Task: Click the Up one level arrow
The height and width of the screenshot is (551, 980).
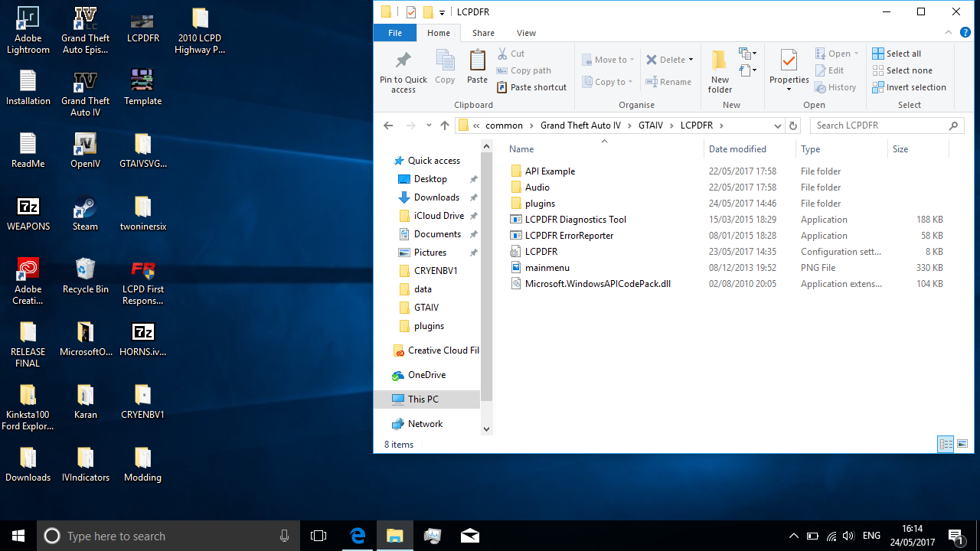Action: tap(445, 126)
